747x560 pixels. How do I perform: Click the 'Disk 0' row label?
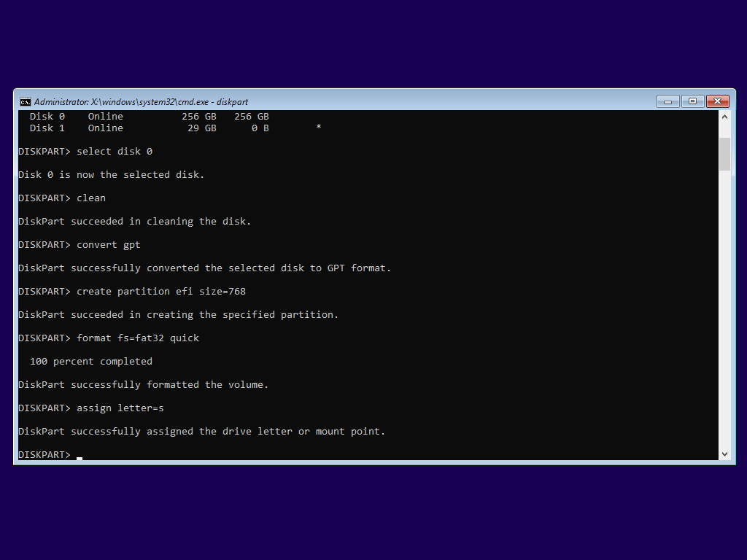coord(47,117)
